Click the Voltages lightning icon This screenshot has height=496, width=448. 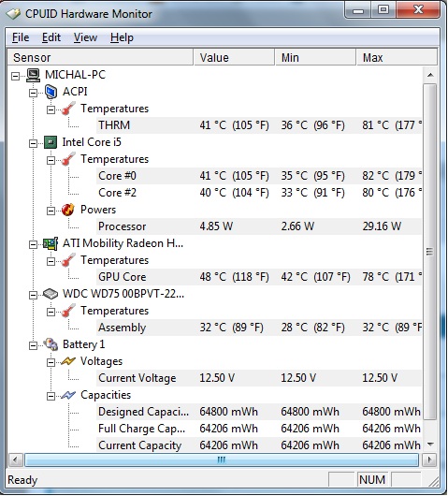pos(68,361)
